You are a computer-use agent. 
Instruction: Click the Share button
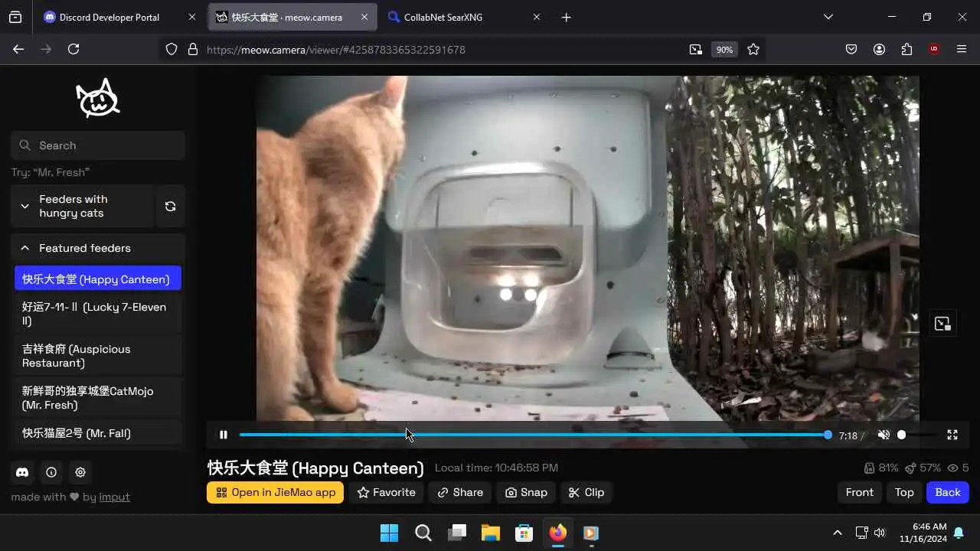460,492
